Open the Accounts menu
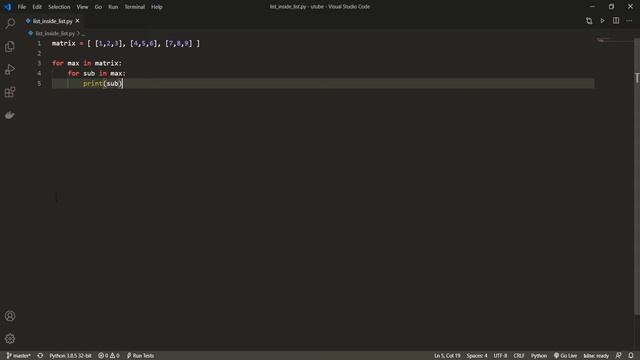This screenshot has height=360, width=640. click(x=10, y=316)
